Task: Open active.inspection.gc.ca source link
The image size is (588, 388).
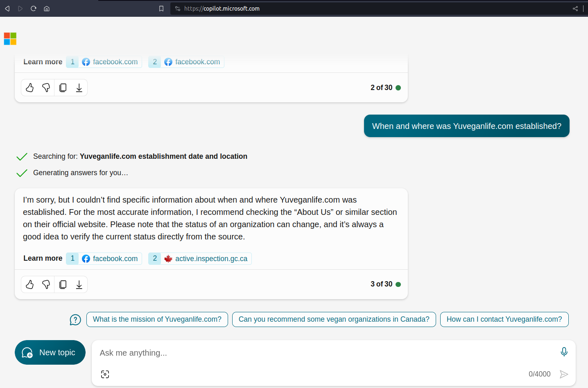Action: 200,259
